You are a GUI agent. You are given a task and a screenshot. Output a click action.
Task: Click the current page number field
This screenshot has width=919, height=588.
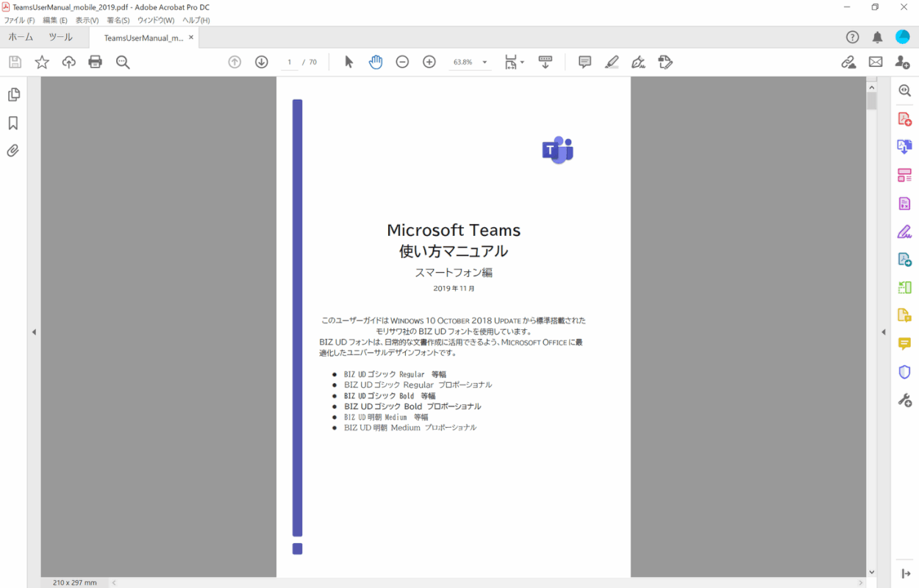(x=290, y=62)
